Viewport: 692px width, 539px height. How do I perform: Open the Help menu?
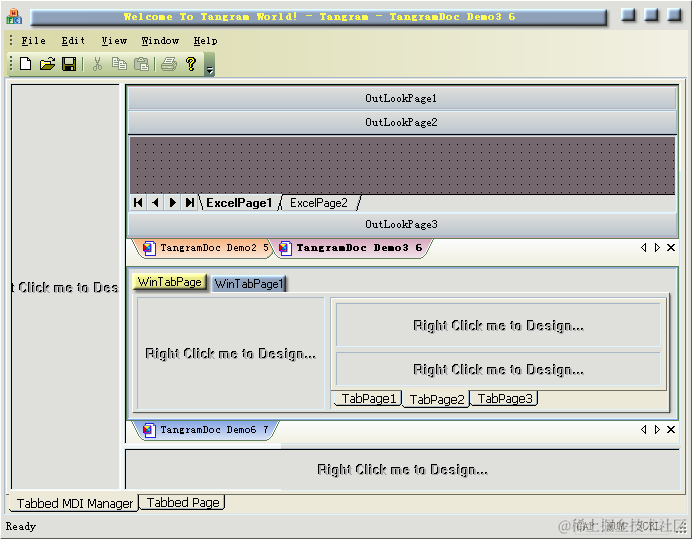click(x=205, y=41)
